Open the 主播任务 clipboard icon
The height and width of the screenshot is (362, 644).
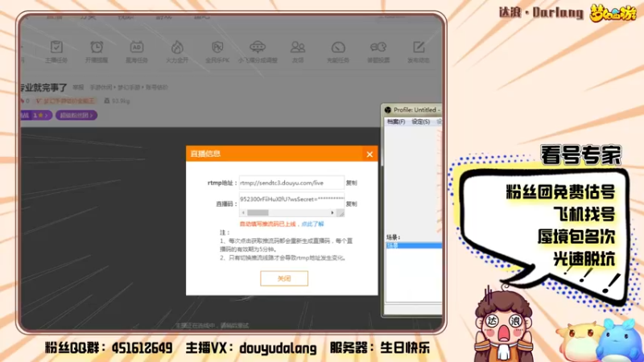[56, 47]
